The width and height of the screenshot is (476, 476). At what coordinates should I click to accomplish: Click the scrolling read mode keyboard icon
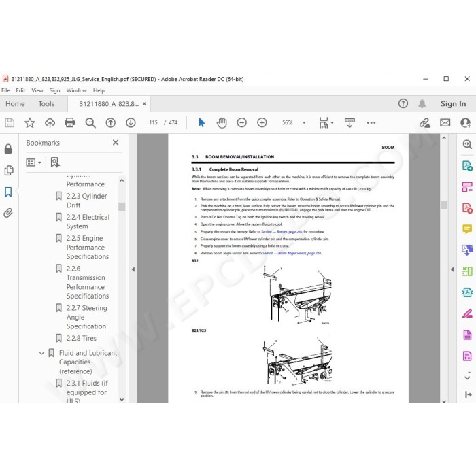pyautogui.click(x=350, y=122)
